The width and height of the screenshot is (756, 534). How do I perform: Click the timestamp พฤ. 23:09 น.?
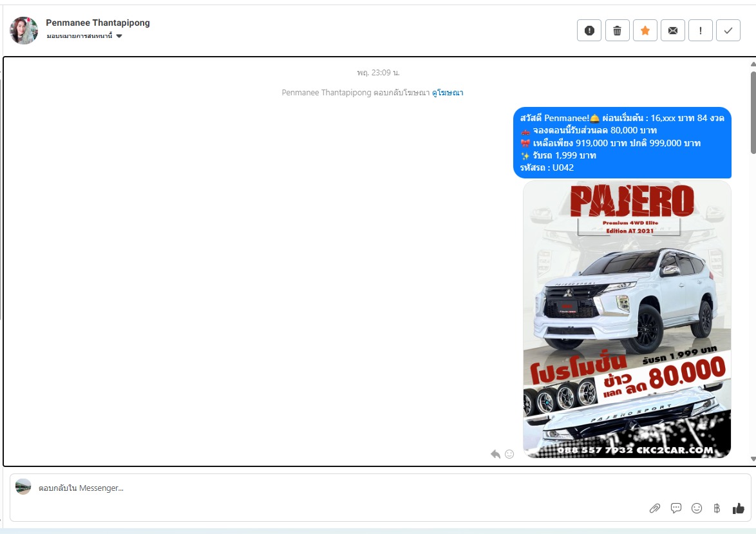point(378,73)
